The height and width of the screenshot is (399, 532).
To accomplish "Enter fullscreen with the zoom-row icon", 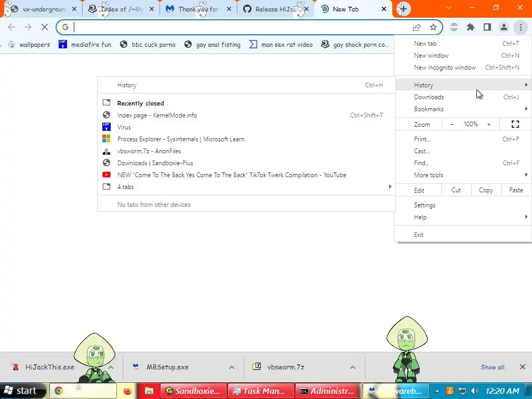I will 515,125.
